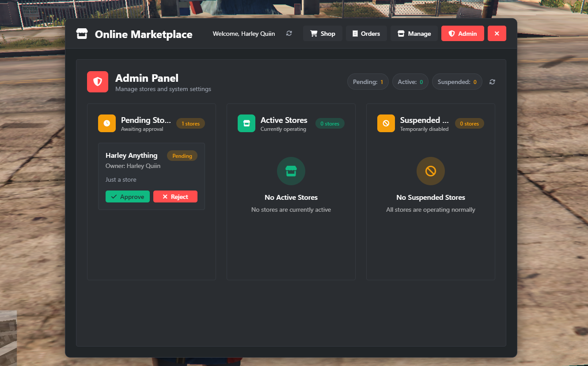This screenshot has height=366, width=588.
Task: Go to the Manage tab
Action: click(414, 34)
